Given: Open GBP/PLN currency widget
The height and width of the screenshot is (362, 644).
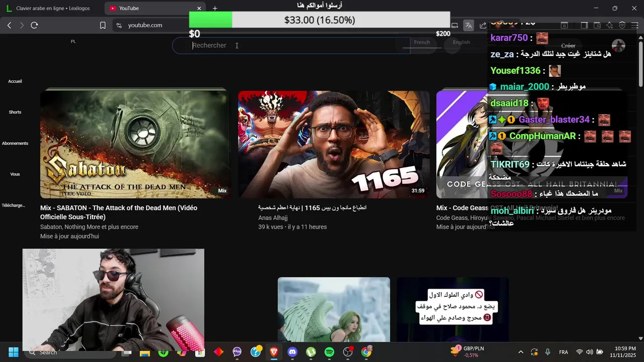Looking at the screenshot, I should pos(467,352).
